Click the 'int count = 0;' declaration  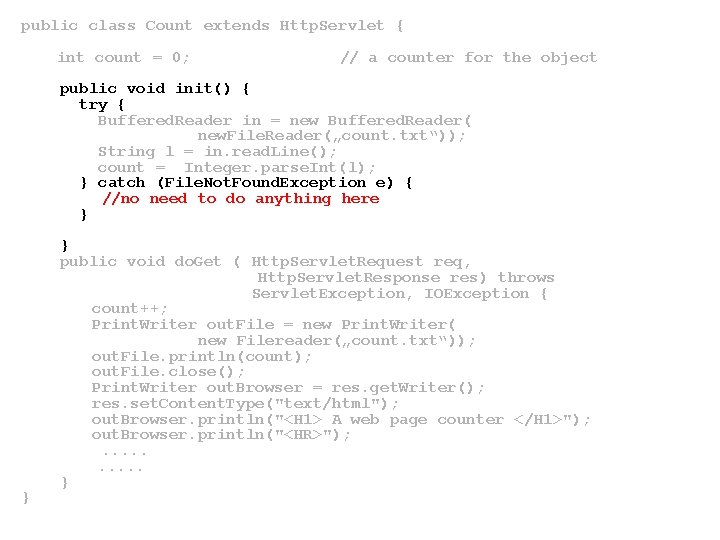(123, 57)
